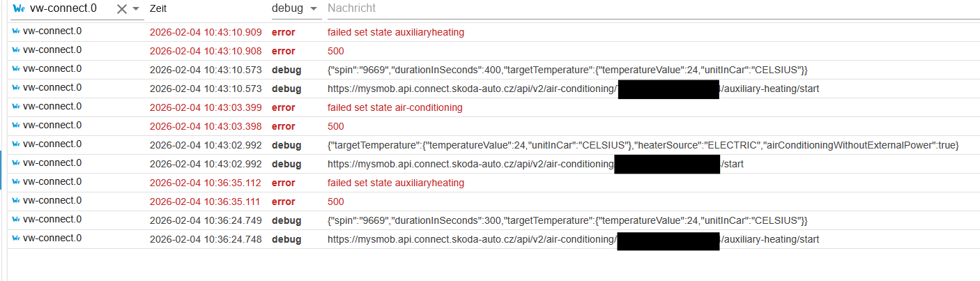This screenshot has width=980, height=281.
Task: Click VW icon on 10:43:02.992 heaterSource row
Action: pyautogui.click(x=15, y=145)
